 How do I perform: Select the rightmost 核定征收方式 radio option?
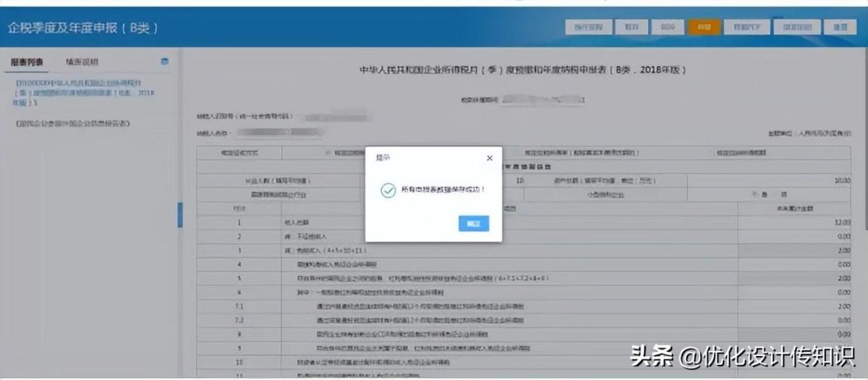(712, 153)
